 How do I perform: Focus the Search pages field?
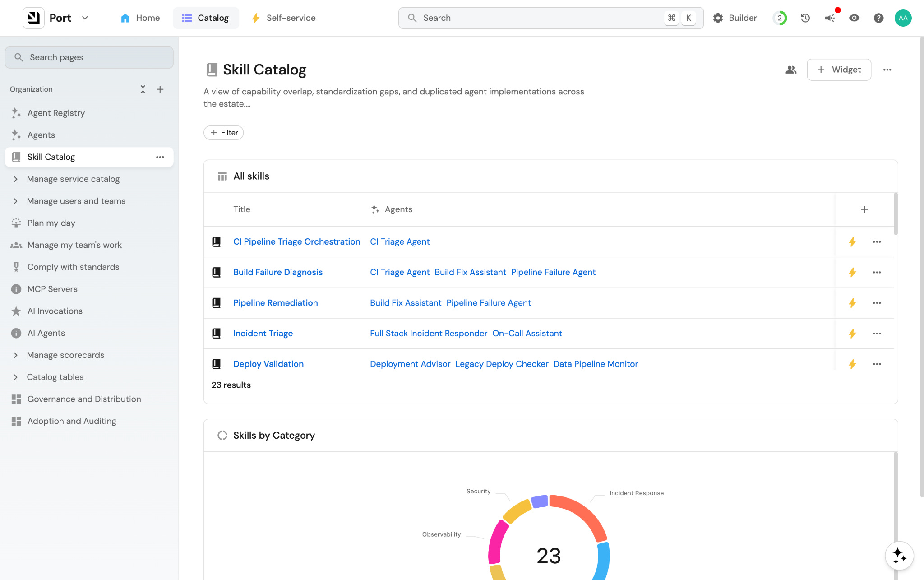[x=89, y=57]
